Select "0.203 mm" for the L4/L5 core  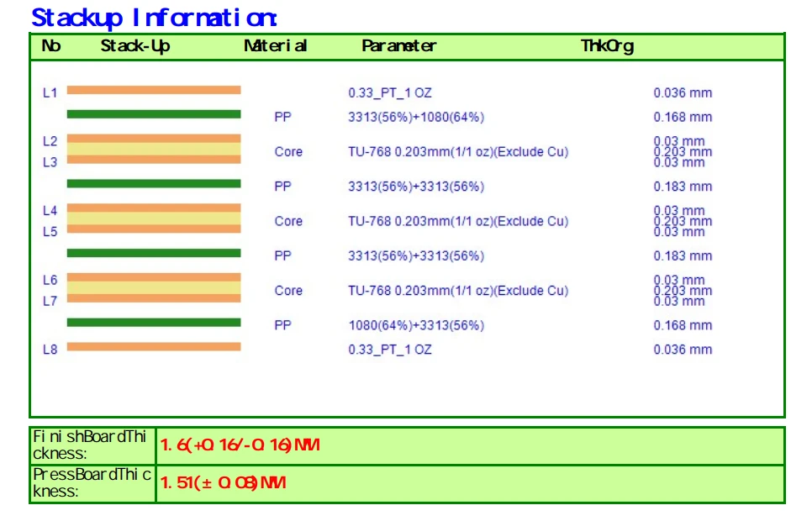coord(683,221)
